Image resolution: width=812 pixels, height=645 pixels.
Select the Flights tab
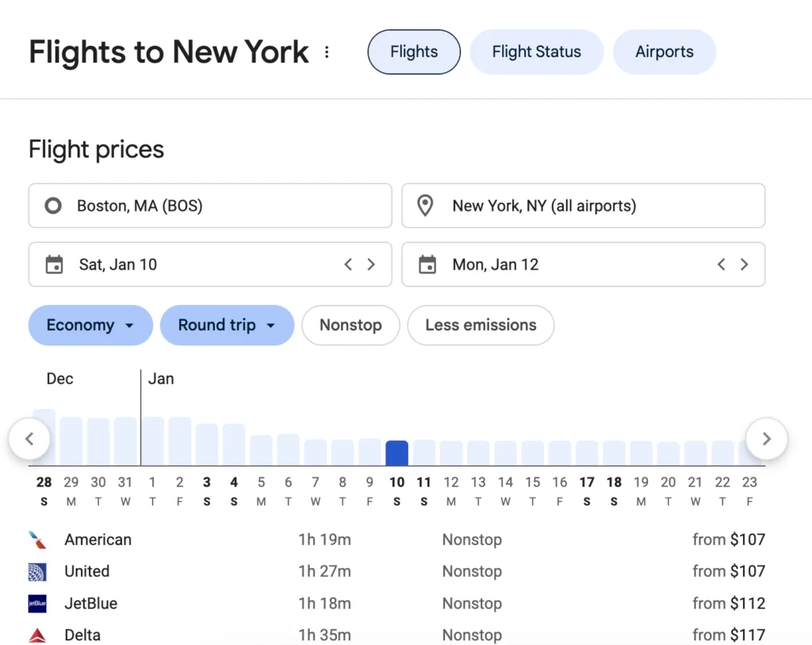click(x=414, y=52)
